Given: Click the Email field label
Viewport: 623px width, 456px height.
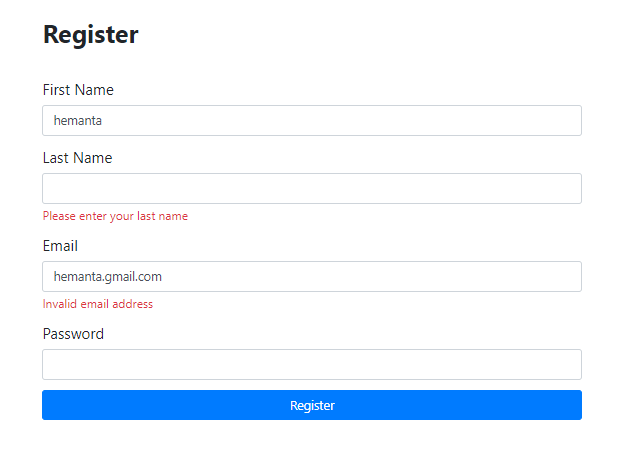Looking at the screenshot, I should 60,246.
